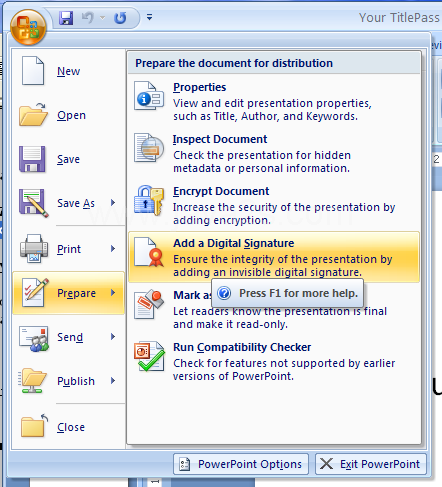Open Properties to edit presentation metadata

274,101
